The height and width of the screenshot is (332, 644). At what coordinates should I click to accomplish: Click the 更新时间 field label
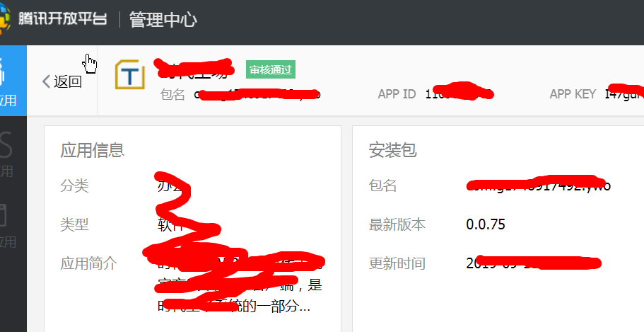[x=397, y=263]
